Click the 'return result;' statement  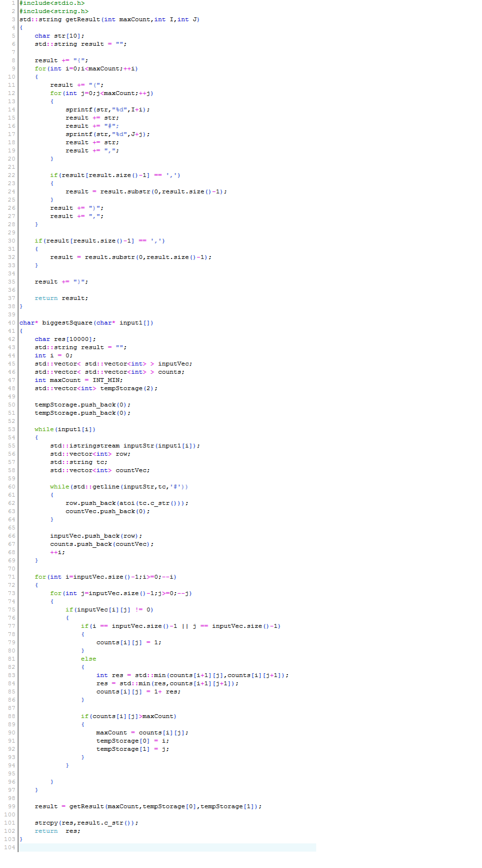61,298
